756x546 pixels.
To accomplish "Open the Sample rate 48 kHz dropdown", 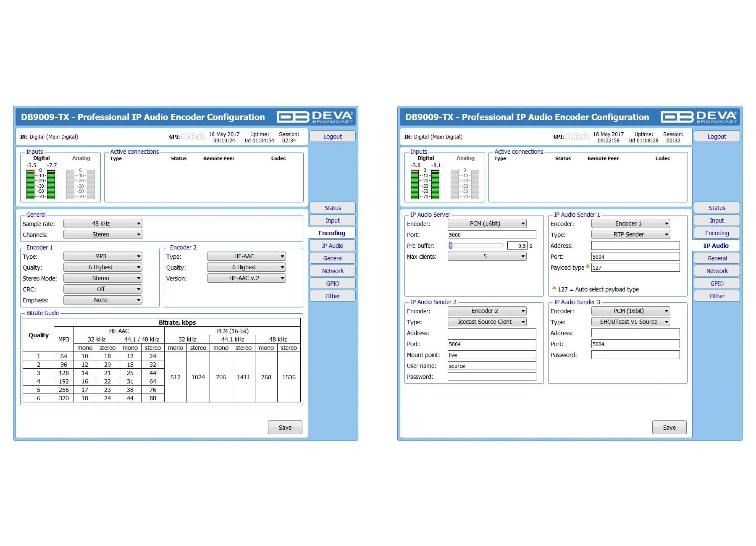I will [x=103, y=223].
